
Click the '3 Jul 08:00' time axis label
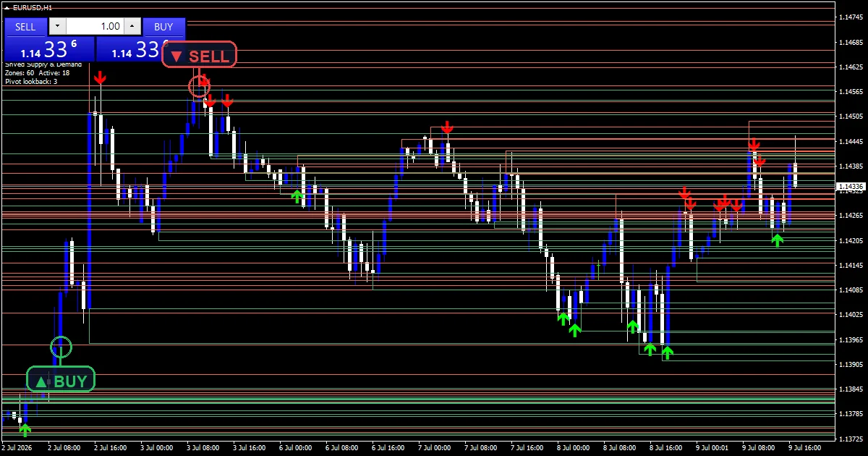pos(204,449)
